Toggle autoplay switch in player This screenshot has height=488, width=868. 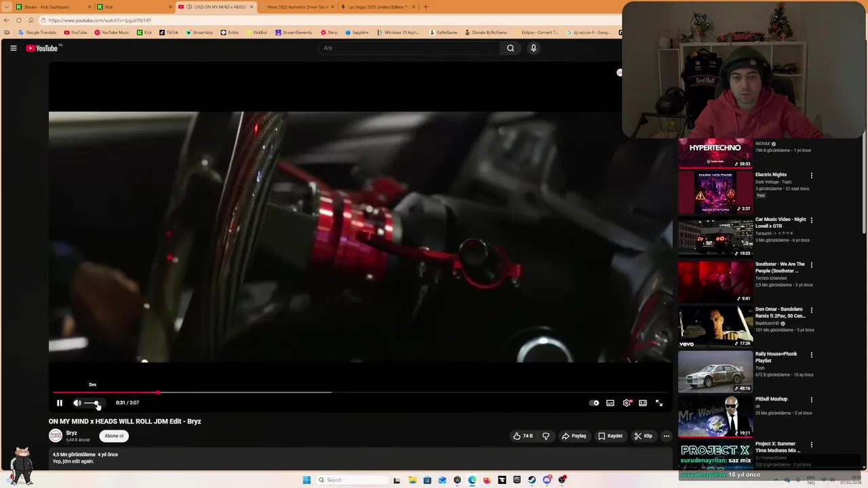594,403
